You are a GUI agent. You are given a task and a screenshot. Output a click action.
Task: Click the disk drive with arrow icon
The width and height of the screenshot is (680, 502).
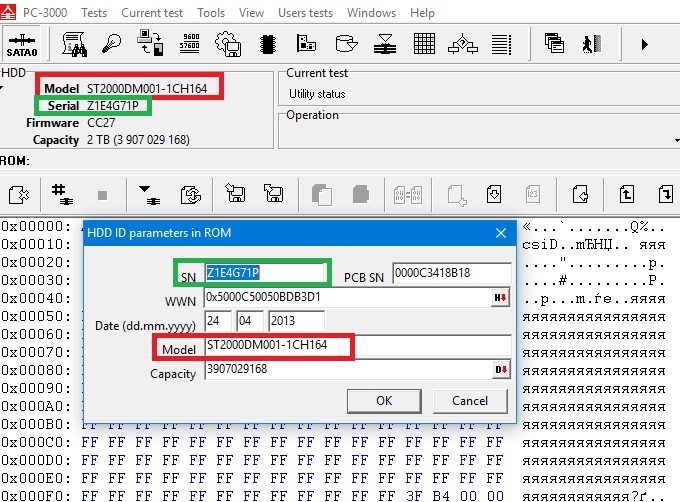tap(346, 44)
